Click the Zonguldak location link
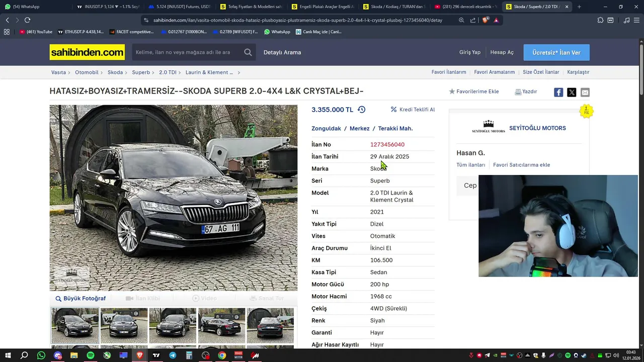The image size is (644, 362). point(326,129)
